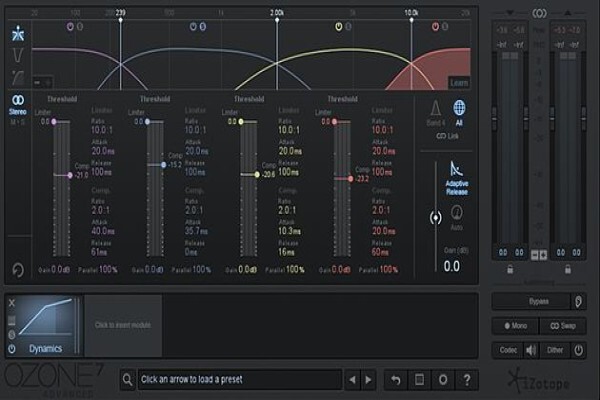This screenshot has width=600, height=400.
Task: Enable the Mono button
Action: [x=515, y=326]
